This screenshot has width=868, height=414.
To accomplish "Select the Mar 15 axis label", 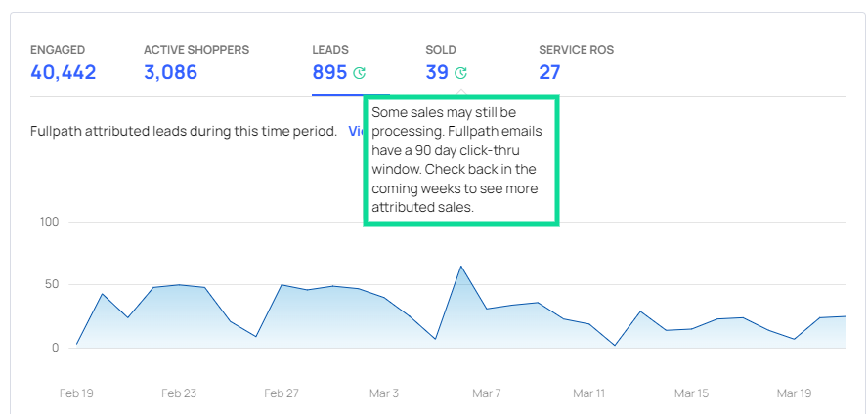I will (691, 393).
